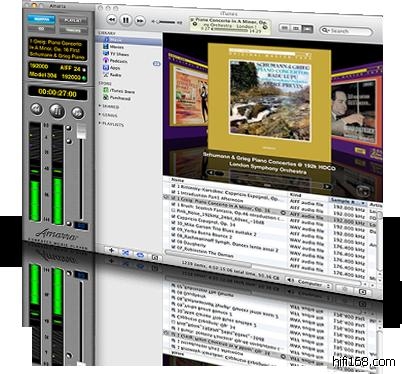Add new playlist with plus button
Screen dimensions: 402x374
[x=111, y=251]
